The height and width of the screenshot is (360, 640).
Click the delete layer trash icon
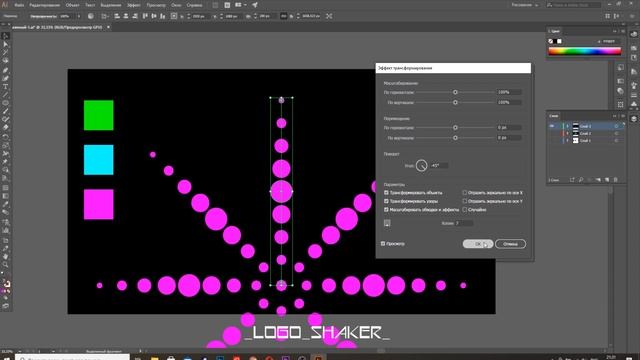[x=616, y=180]
